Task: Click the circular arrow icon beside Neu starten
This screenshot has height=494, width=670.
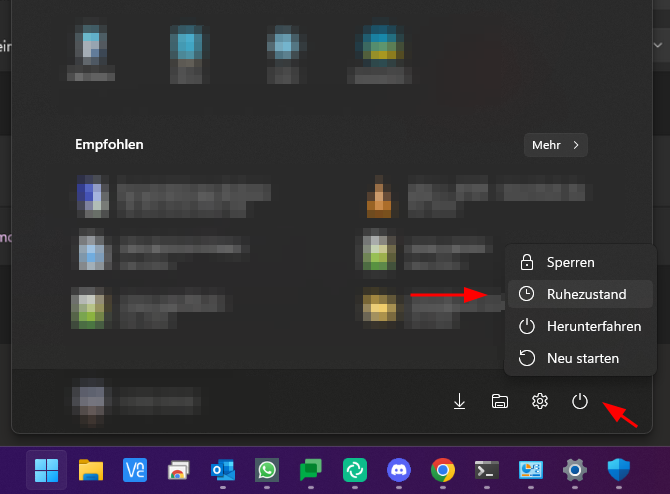Action: (x=526, y=358)
